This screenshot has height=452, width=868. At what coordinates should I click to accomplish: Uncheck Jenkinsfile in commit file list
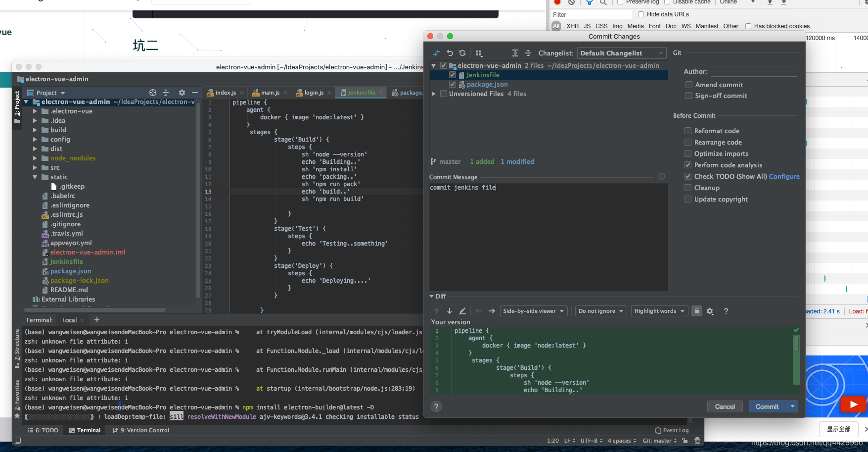(x=453, y=75)
